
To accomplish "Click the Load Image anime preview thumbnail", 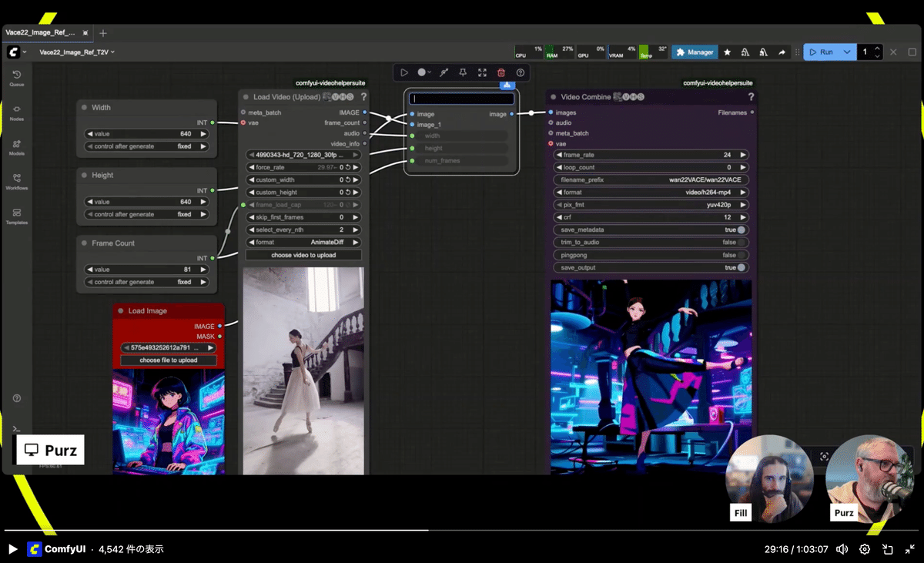I will (x=169, y=422).
